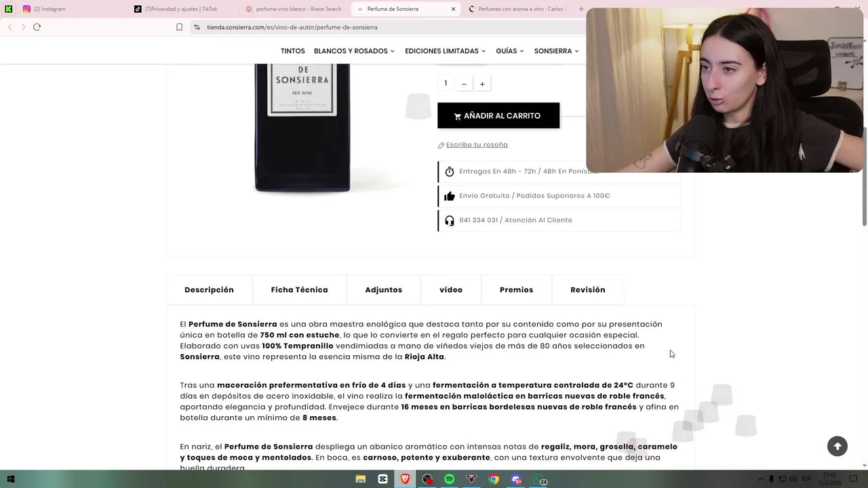Open WhatsApp with 24 badge on taskbar

pyautogui.click(x=540, y=479)
